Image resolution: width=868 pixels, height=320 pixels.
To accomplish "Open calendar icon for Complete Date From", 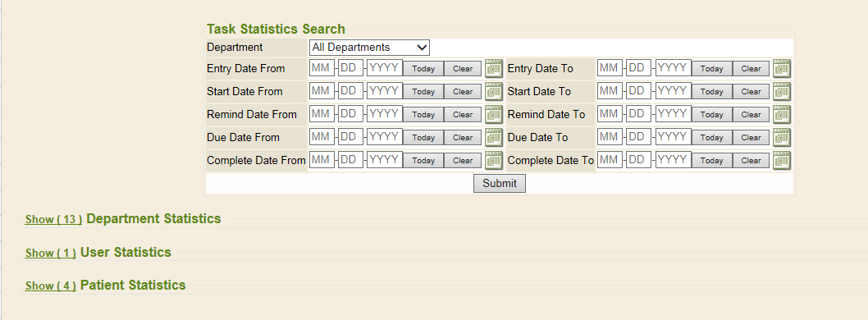I will coord(494,161).
